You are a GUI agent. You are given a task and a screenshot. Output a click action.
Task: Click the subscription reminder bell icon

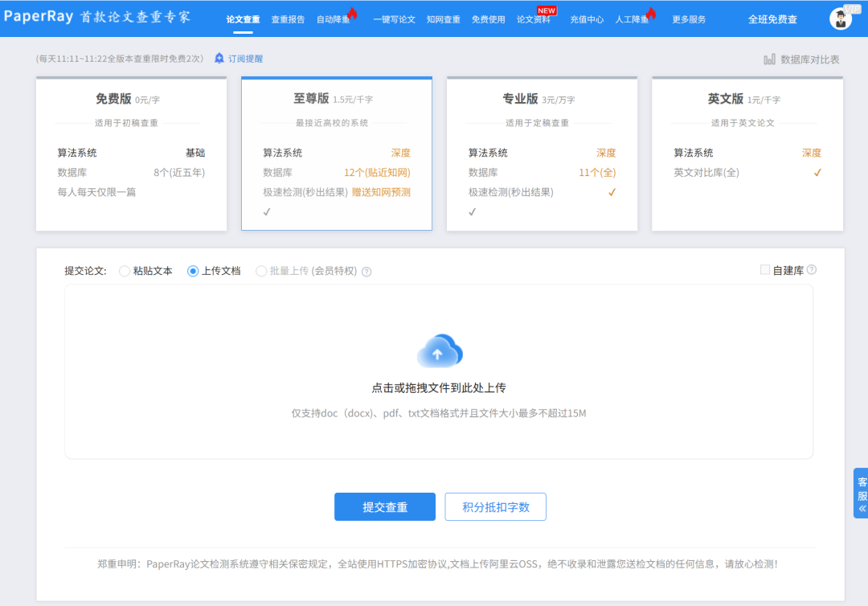click(219, 59)
